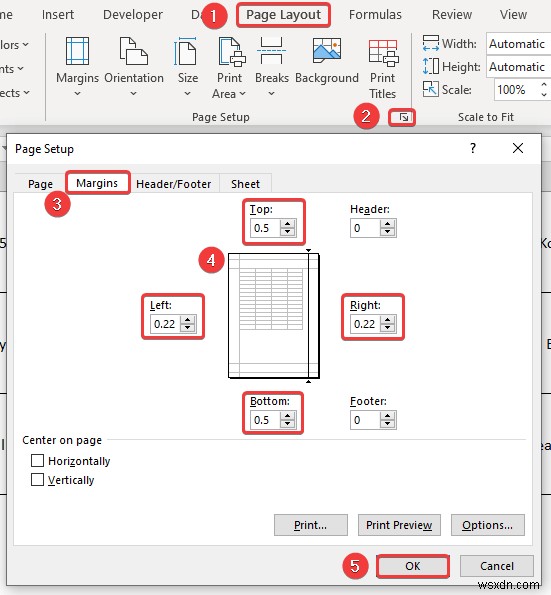Click the Options... button
Screen dimensions: 551x595
point(488,525)
